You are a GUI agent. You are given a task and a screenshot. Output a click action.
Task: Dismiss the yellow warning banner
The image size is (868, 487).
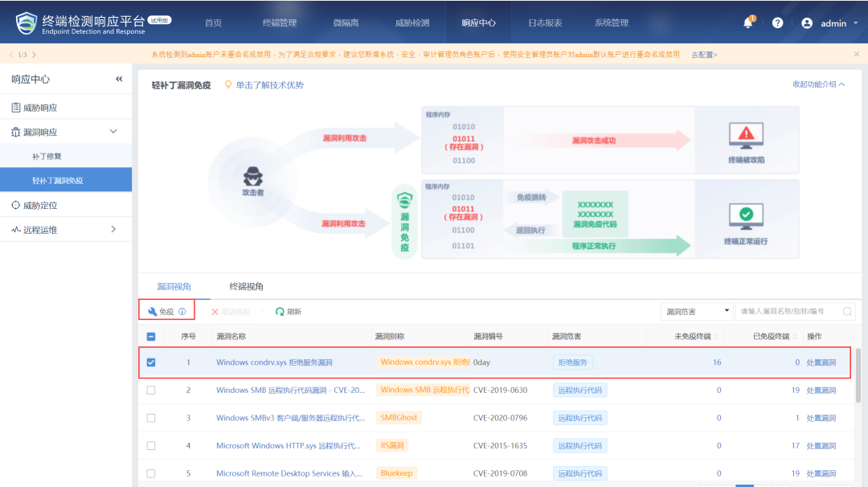856,54
